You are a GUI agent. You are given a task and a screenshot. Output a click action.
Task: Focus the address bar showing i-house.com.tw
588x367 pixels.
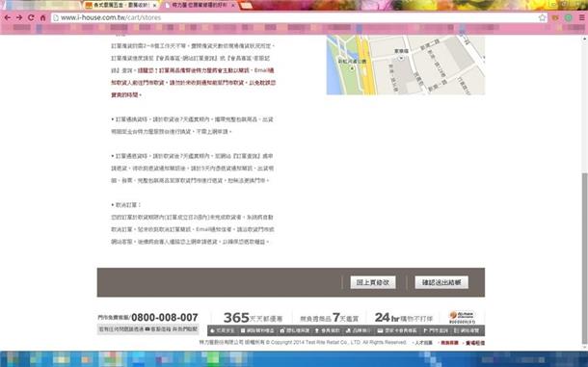[x=296, y=17]
